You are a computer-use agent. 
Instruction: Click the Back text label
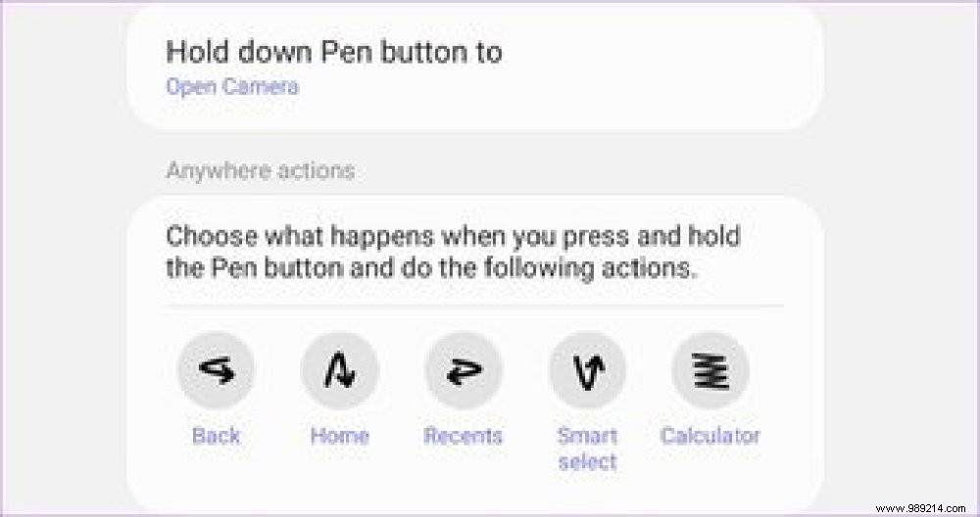pos(217,435)
